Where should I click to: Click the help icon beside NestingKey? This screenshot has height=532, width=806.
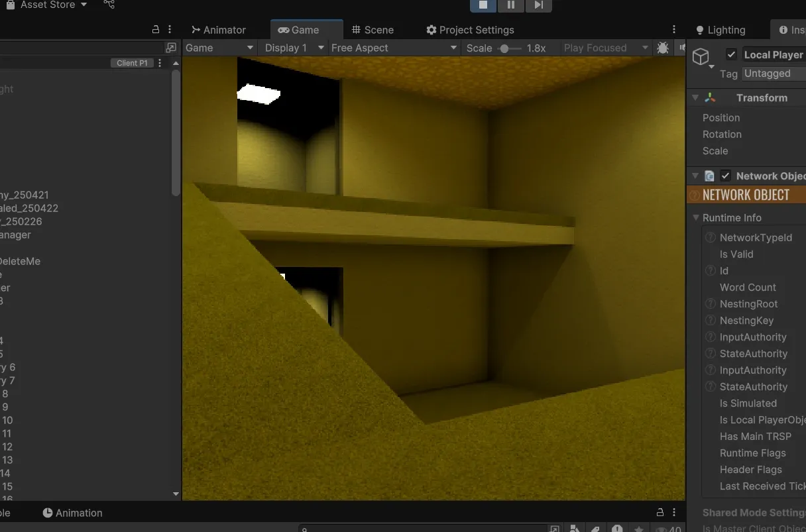click(x=711, y=321)
